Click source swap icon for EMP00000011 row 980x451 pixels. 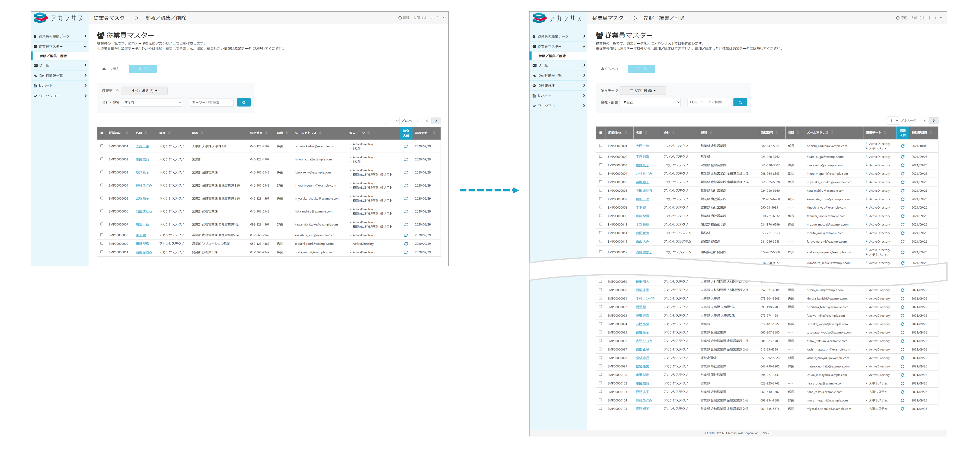pos(406,252)
